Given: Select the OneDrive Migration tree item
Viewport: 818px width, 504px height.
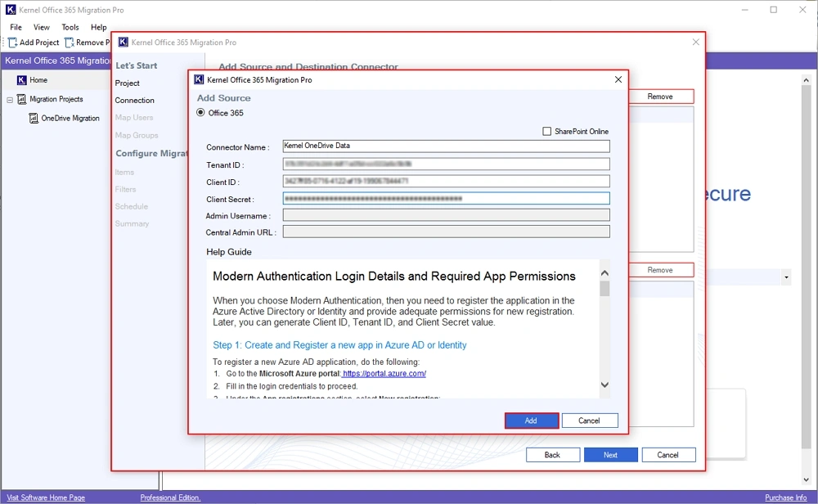Looking at the screenshot, I should [x=70, y=119].
